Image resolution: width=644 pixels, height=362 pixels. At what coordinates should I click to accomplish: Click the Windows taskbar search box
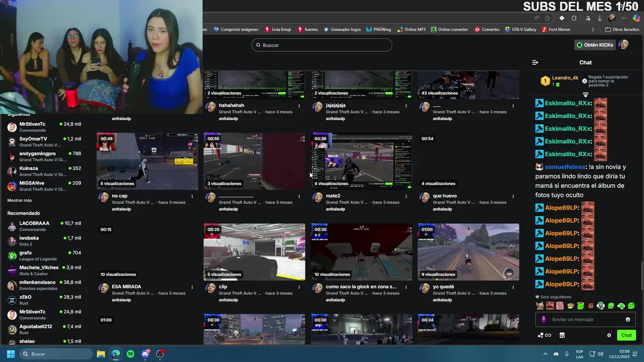(56, 354)
